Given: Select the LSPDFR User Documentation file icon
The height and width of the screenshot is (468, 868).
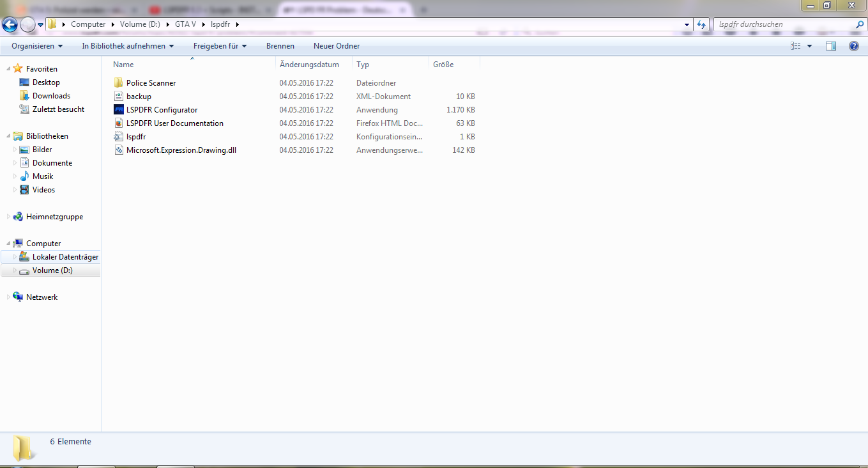Looking at the screenshot, I should point(118,123).
